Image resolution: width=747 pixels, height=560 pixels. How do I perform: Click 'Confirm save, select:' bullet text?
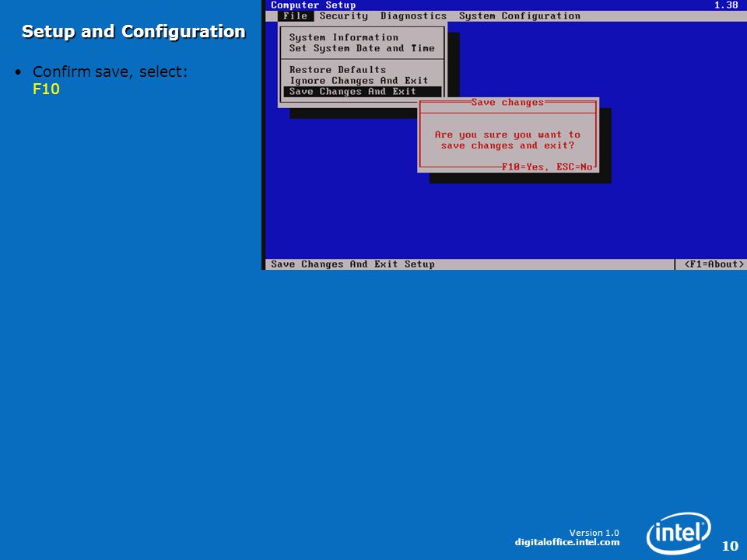click(110, 72)
